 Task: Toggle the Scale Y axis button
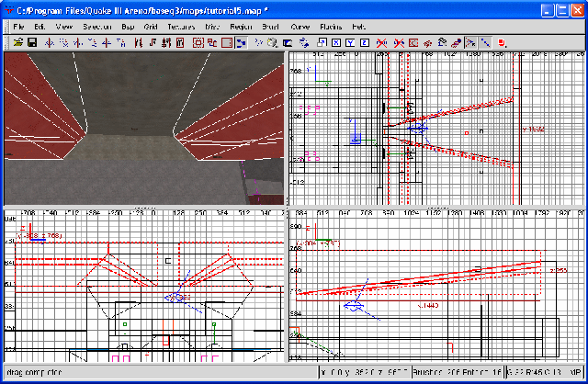click(x=350, y=43)
